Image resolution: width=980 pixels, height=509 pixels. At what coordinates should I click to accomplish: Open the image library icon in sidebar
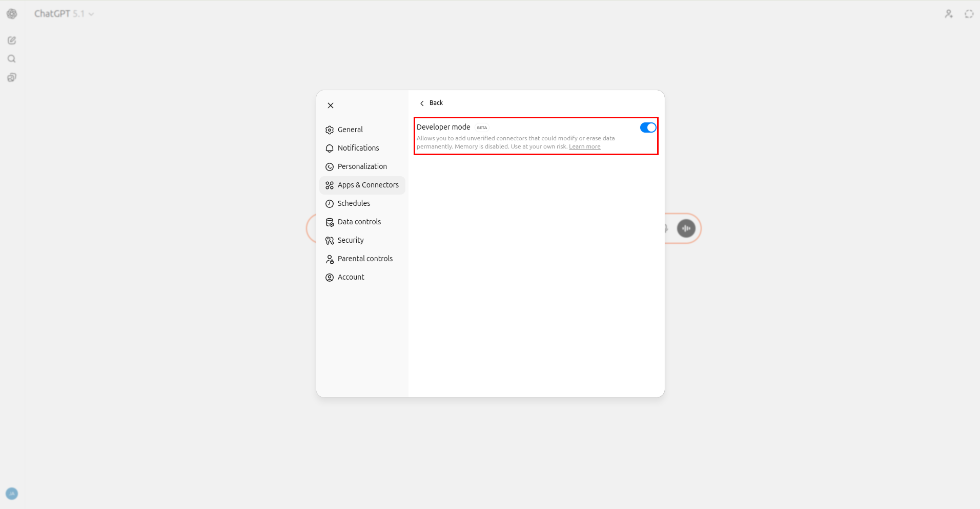coord(11,77)
